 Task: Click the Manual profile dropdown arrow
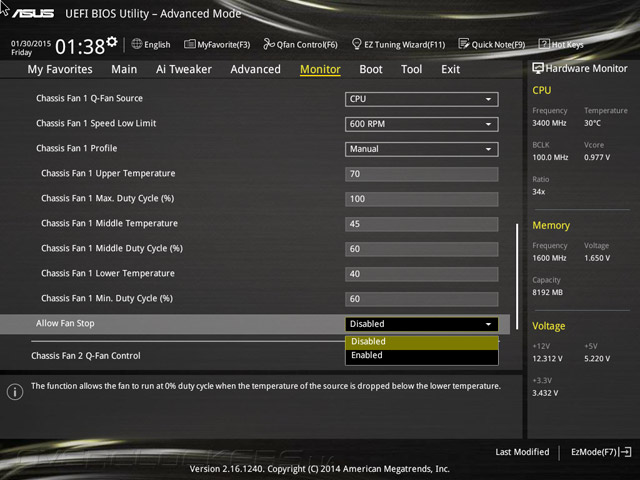click(489, 149)
